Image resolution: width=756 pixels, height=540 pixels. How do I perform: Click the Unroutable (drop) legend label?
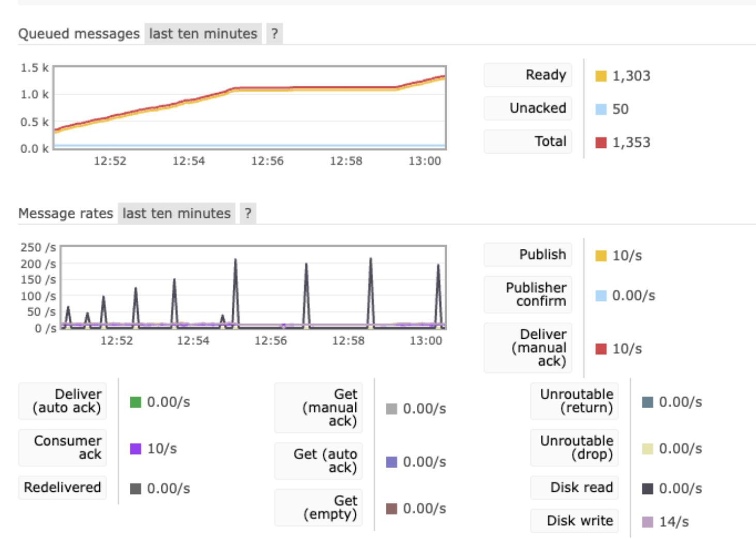pyautogui.click(x=574, y=448)
